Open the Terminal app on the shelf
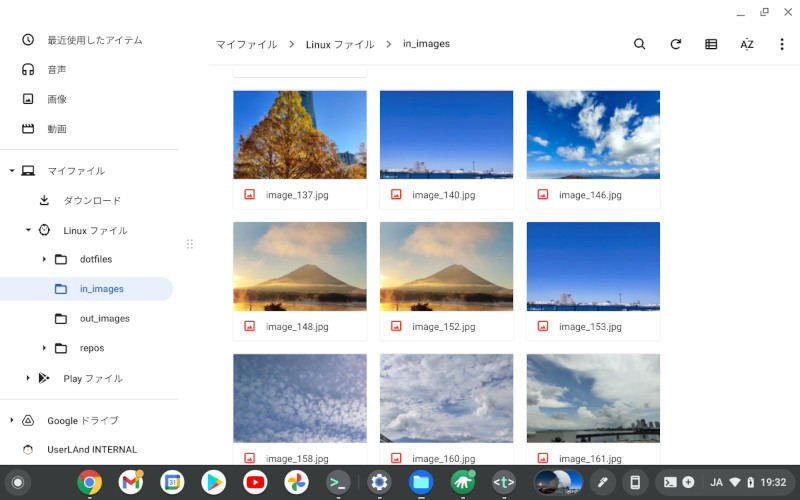This screenshot has width=800, height=500. click(339, 482)
